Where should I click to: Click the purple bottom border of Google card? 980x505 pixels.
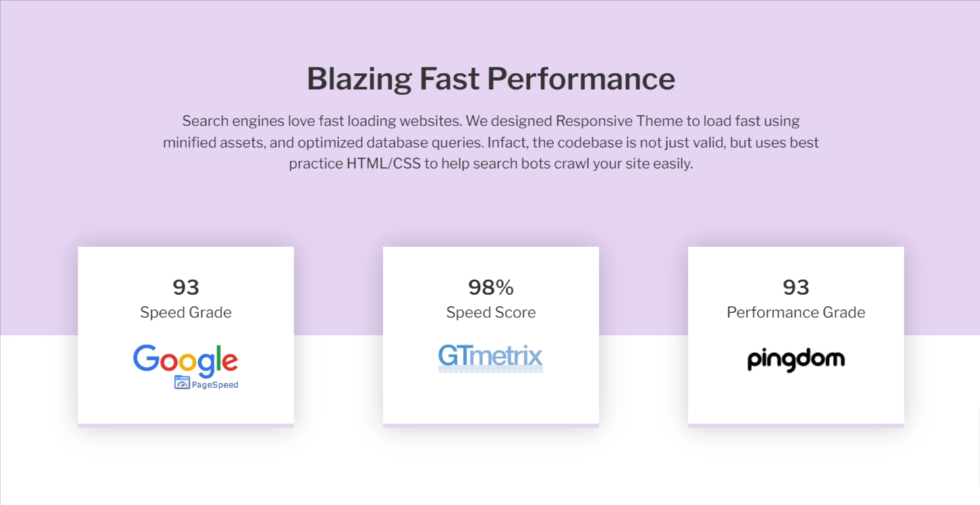pyautogui.click(x=186, y=425)
